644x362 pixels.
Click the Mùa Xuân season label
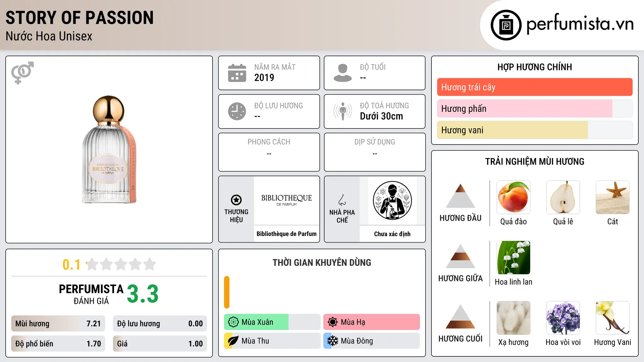tap(257, 322)
